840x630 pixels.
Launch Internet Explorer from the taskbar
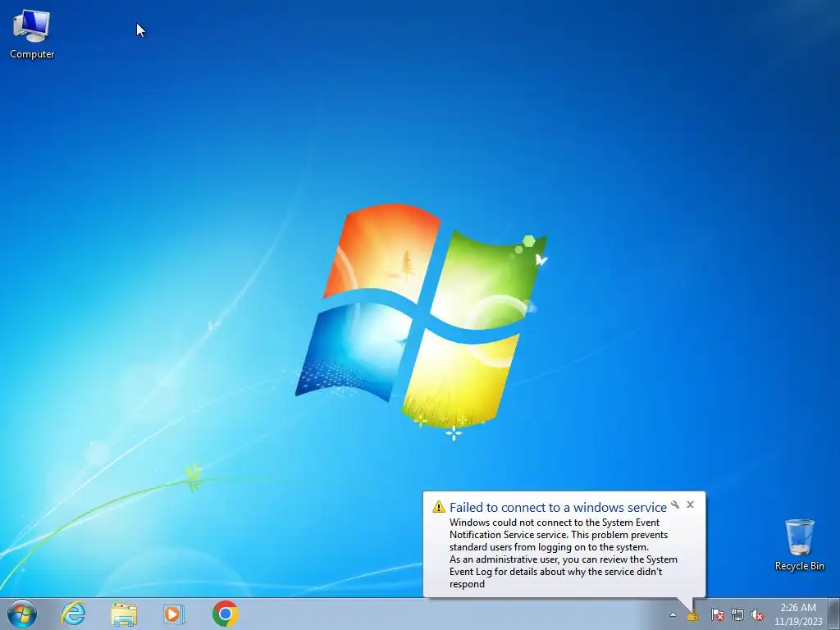pos(73,614)
